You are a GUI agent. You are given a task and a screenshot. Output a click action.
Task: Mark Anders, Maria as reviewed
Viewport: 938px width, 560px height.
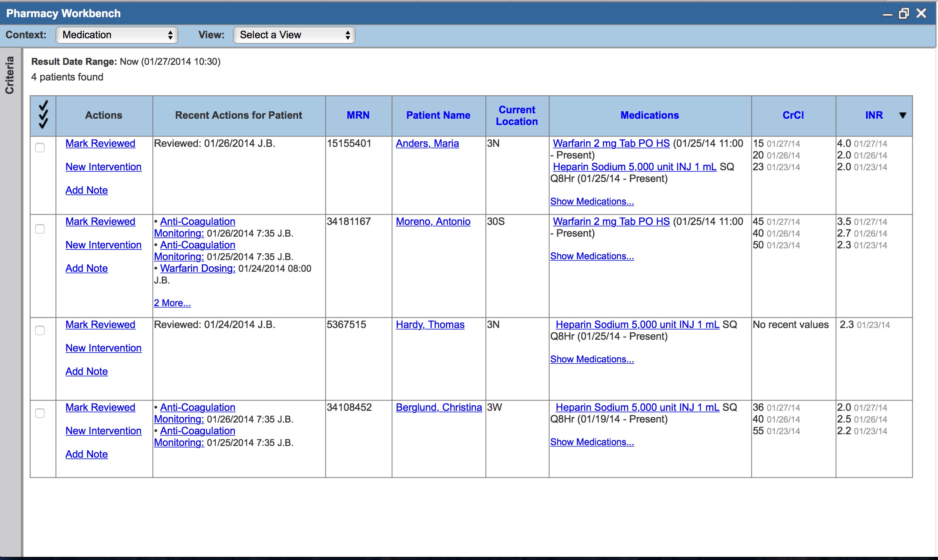(100, 144)
